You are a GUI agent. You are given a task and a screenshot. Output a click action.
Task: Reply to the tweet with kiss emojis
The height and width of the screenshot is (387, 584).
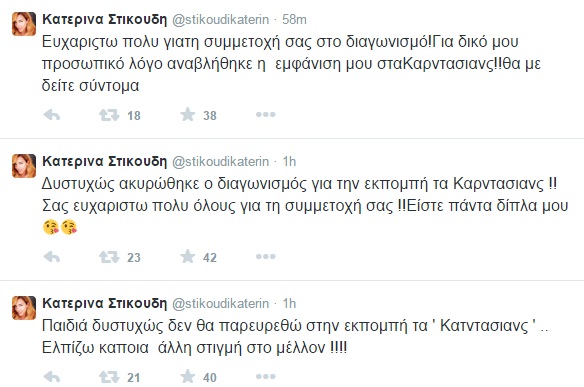[x=52, y=257]
